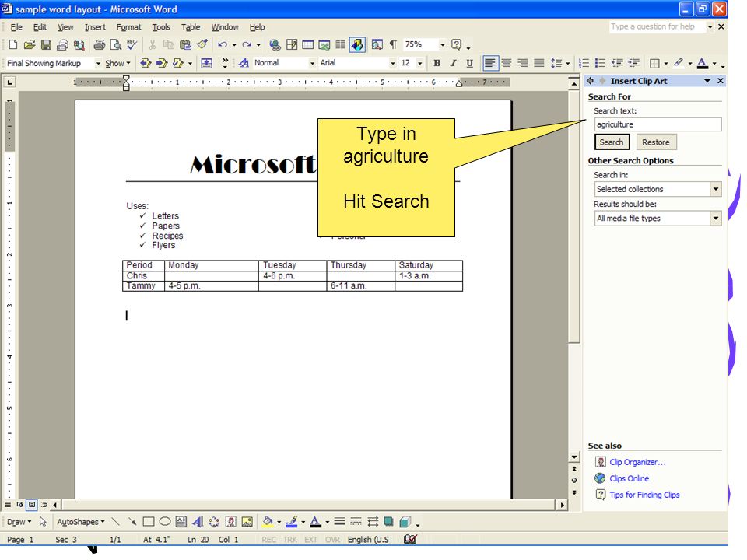Open Final Showing Markup dropdown
This screenshot has height=560, width=747.
point(98,63)
